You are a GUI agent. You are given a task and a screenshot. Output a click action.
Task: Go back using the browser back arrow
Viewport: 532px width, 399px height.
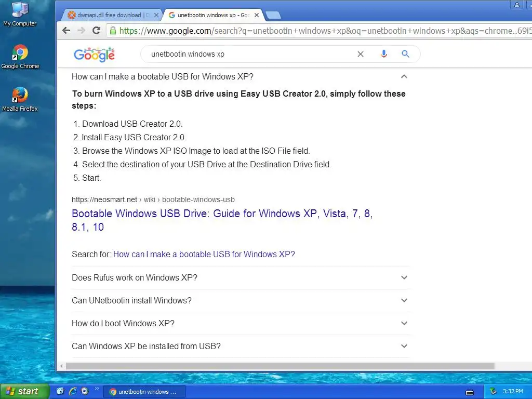point(66,31)
